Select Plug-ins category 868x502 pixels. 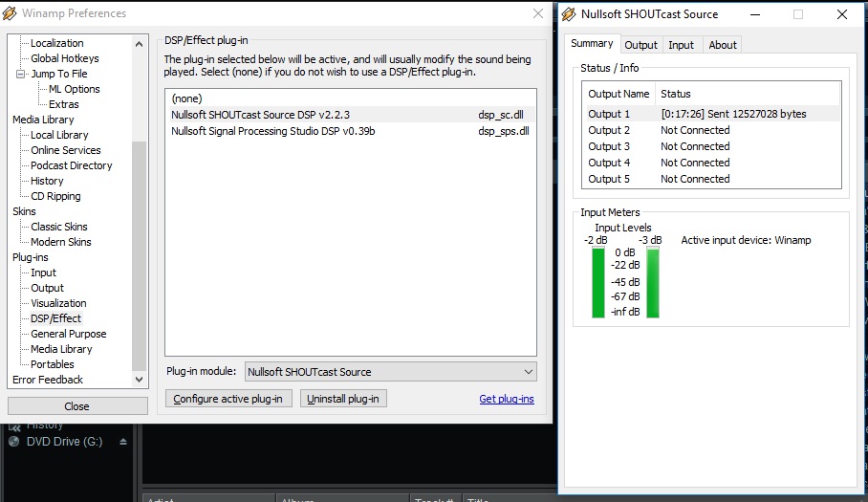click(31, 257)
